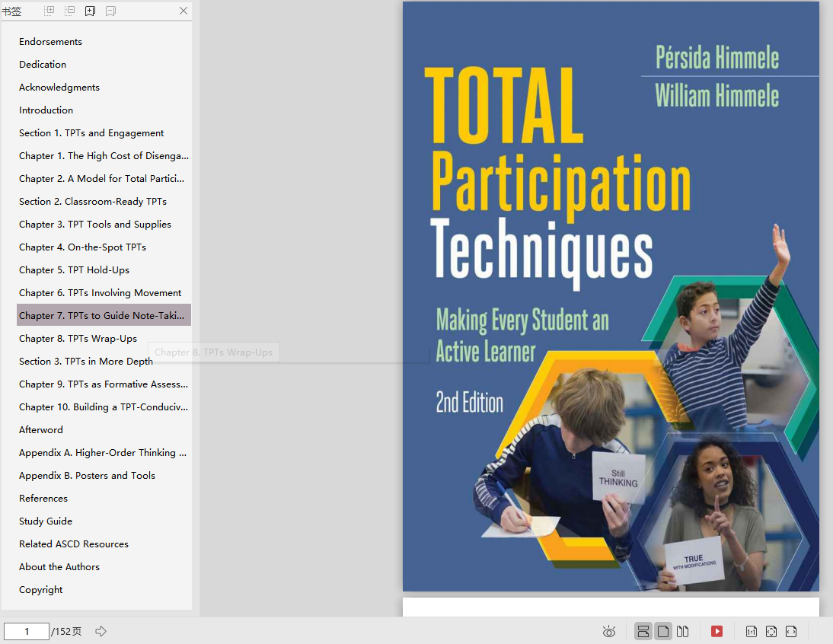Select Related ASCD Resources bookmark
The width and height of the screenshot is (833, 644).
[74, 544]
